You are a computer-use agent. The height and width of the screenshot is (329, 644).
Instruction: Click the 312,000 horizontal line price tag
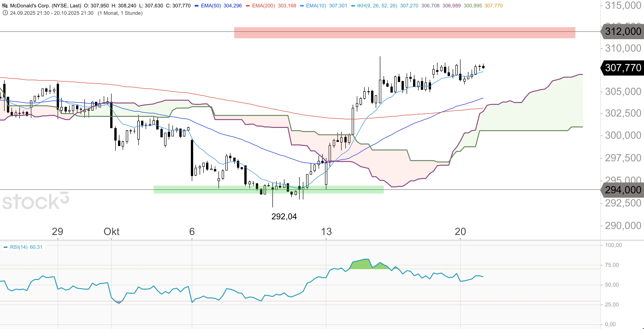click(x=623, y=32)
